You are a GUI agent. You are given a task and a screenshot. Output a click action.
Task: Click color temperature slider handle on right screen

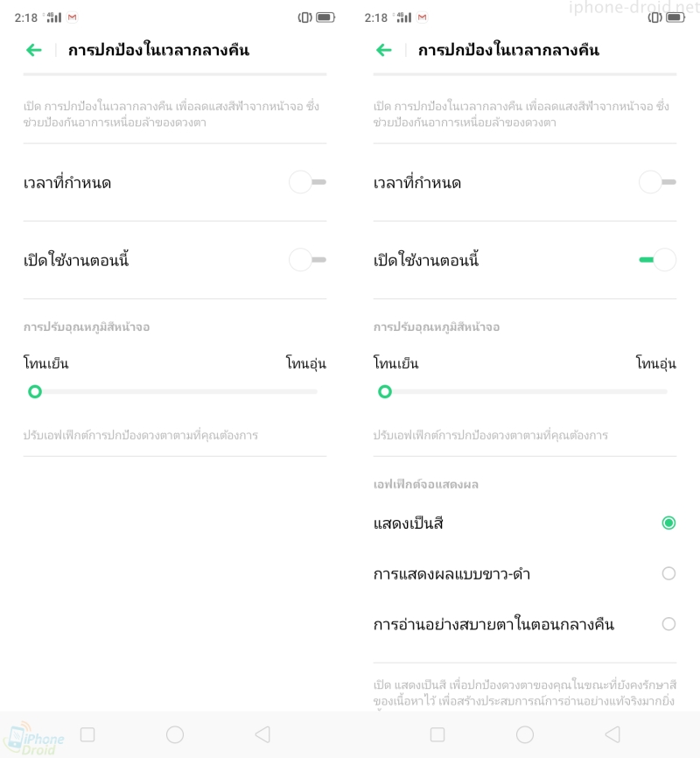click(x=385, y=391)
